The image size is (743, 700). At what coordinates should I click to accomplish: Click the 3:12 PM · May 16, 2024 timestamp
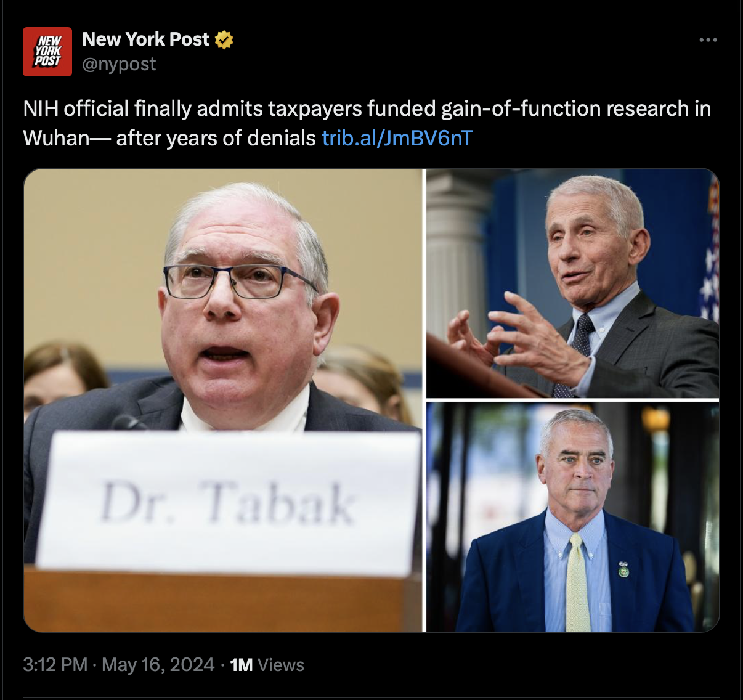[119, 665]
